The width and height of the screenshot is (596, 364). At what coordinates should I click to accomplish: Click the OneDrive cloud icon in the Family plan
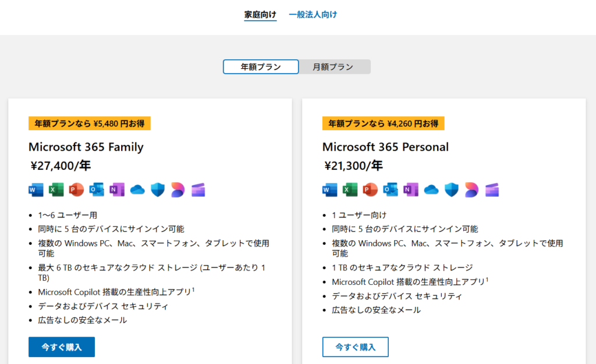coord(137,190)
